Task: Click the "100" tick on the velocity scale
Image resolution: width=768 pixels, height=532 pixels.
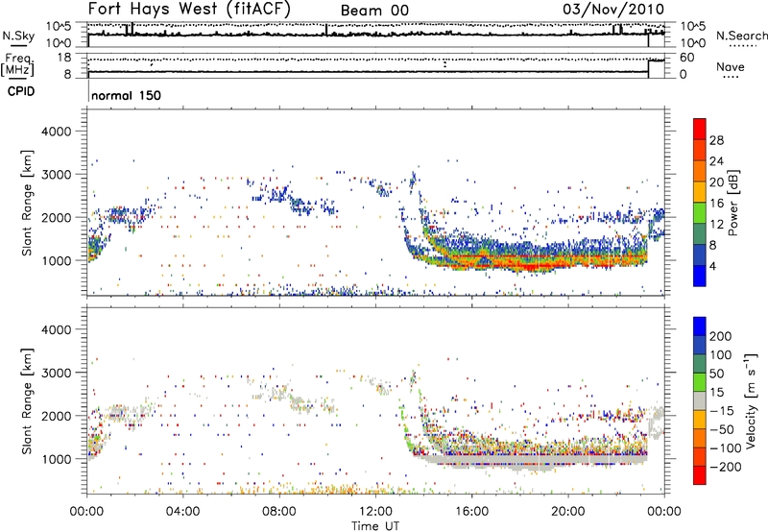Action: [721, 355]
